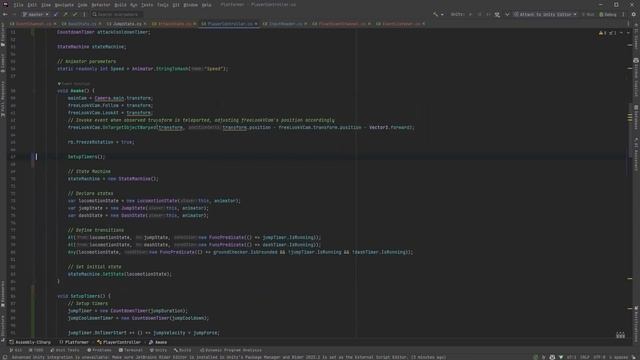This screenshot has width=640, height=360.
Task: Open the Build menu
Action: click(x=120, y=5)
